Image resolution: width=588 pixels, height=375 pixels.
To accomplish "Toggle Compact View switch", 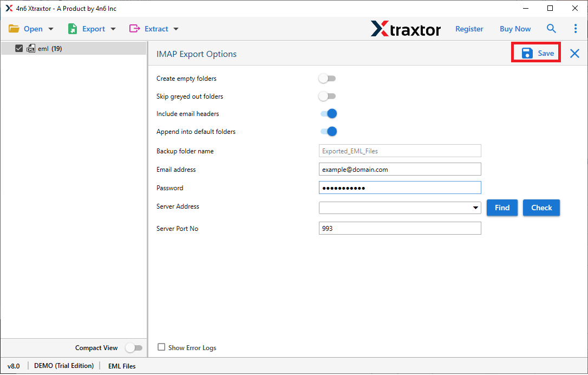I will tap(134, 347).
